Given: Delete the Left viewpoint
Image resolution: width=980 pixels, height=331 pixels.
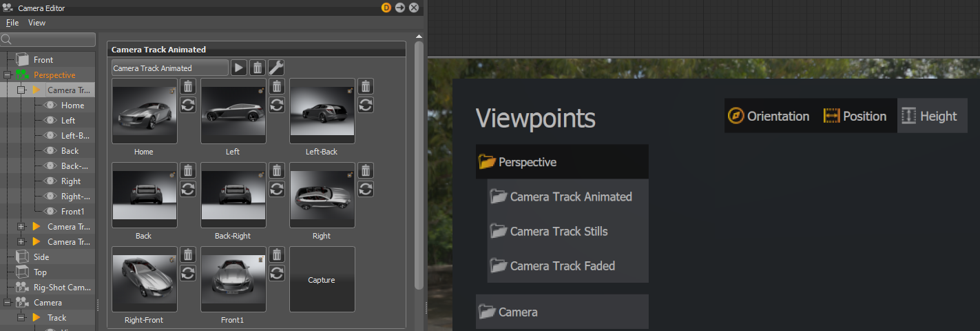Looking at the screenshot, I should pyautogui.click(x=277, y=86).
